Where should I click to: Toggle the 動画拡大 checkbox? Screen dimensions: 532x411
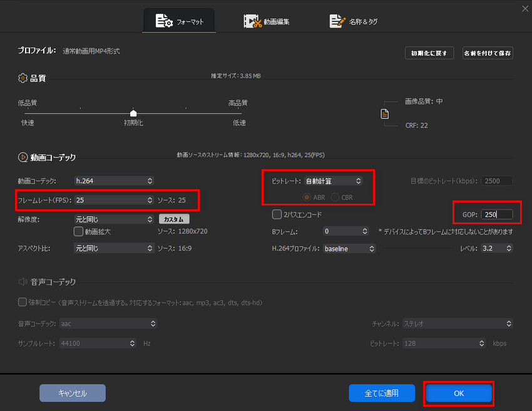78,231
